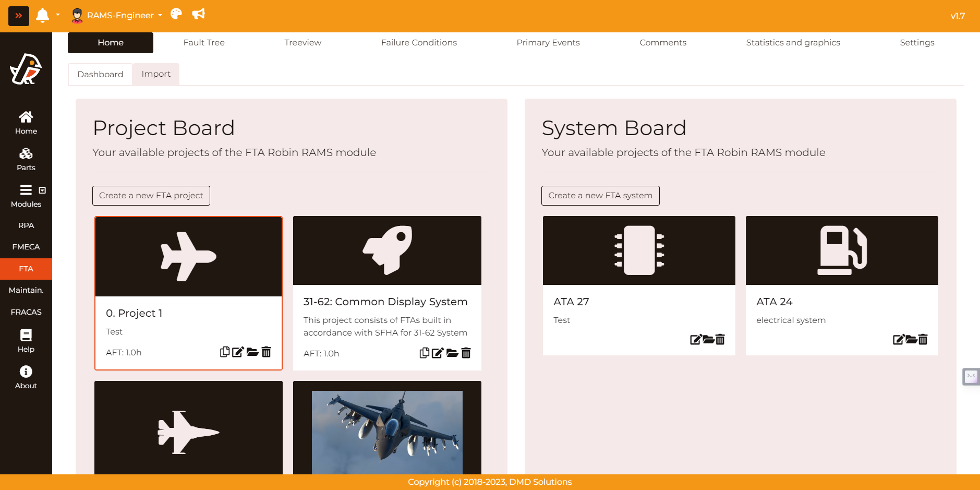
Task: Click the megaphone announcements icon
Action: (198, 14)
